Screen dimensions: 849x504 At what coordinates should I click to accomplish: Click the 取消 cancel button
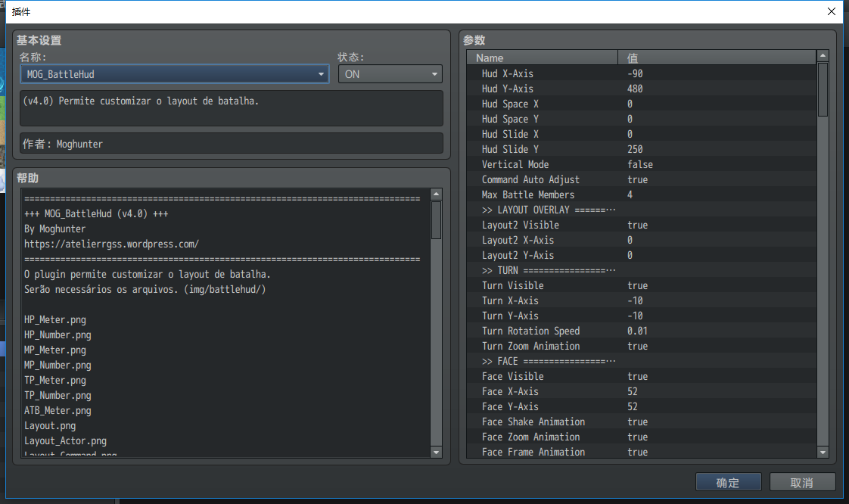[802, 482]
